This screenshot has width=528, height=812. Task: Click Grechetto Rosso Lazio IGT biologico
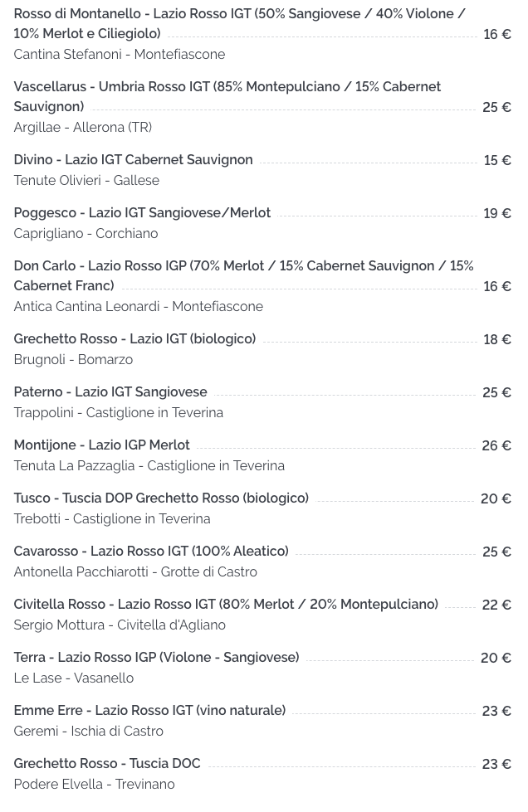(x=134, y=338)
